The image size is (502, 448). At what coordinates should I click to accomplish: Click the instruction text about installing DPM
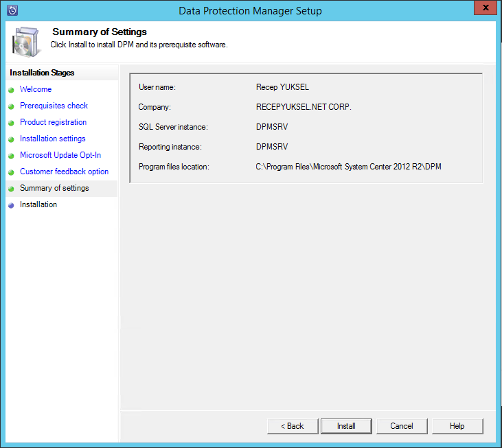[139, 45]
